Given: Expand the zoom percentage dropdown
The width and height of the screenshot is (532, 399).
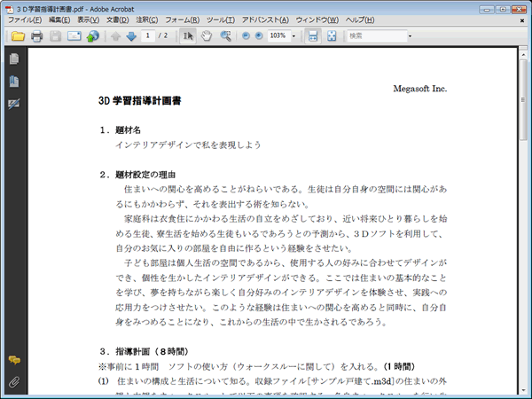Looking at the screenshot, I should (293, 36).
